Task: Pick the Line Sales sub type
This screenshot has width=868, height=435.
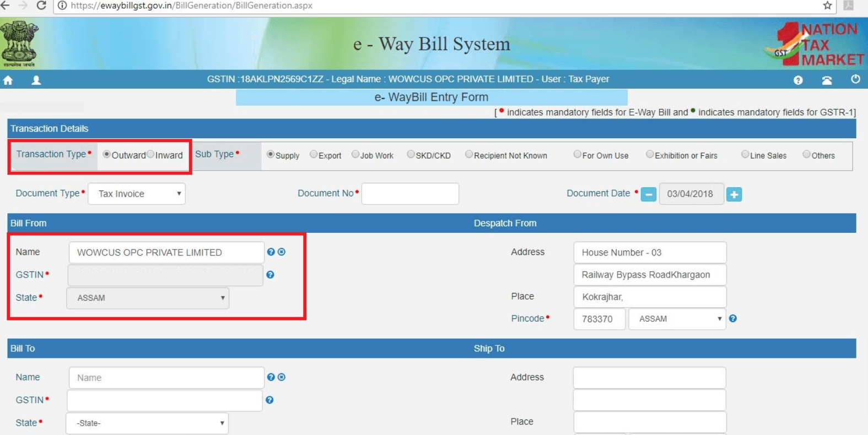Action: pyautogui.click(x=745, y=155)
